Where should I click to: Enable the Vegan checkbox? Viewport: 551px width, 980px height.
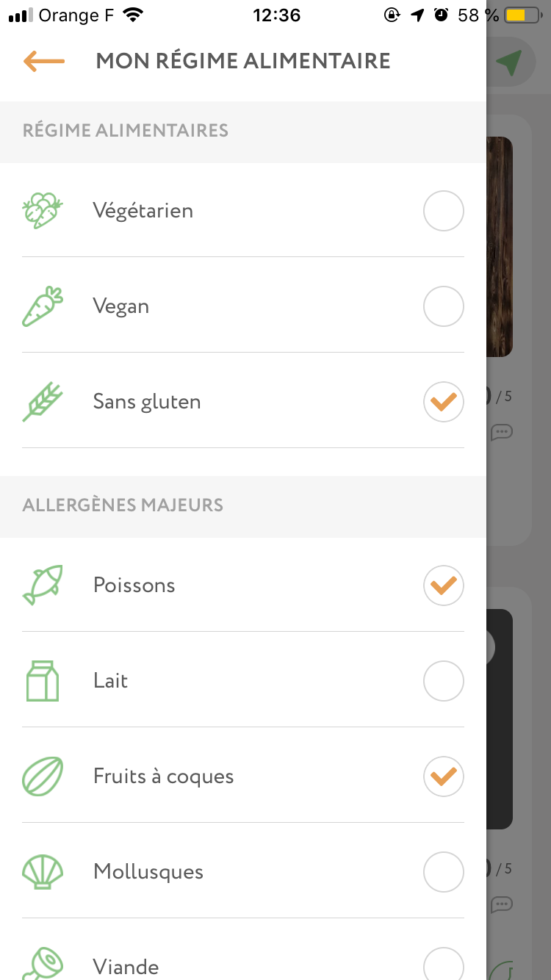click(x=444, y=306)
